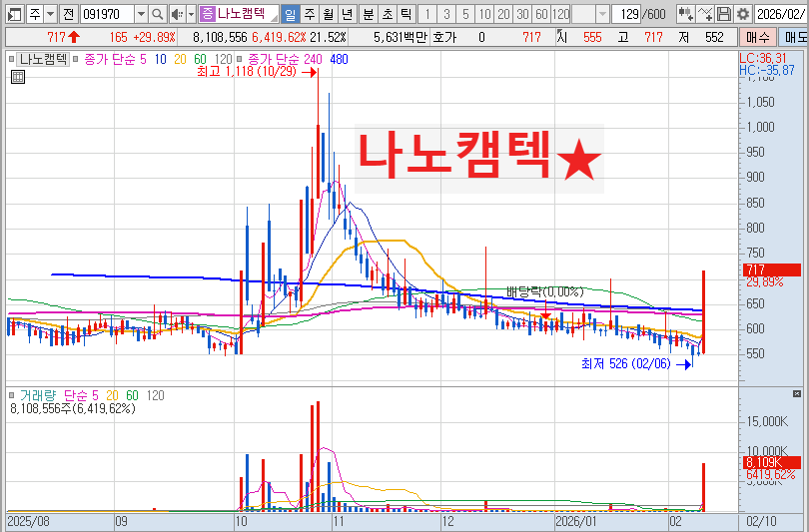Click the red 8,109K volume tag
Screen dimensions: 809x532
772,462
